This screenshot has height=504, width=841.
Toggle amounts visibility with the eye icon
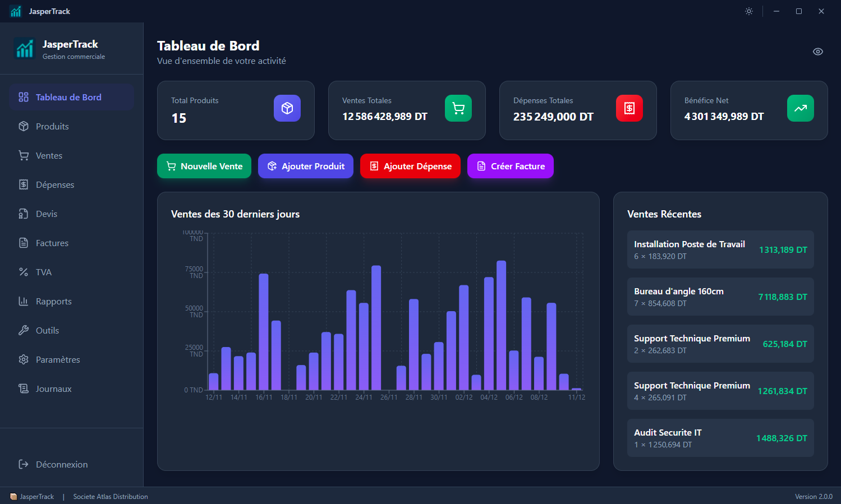(818, 52)
